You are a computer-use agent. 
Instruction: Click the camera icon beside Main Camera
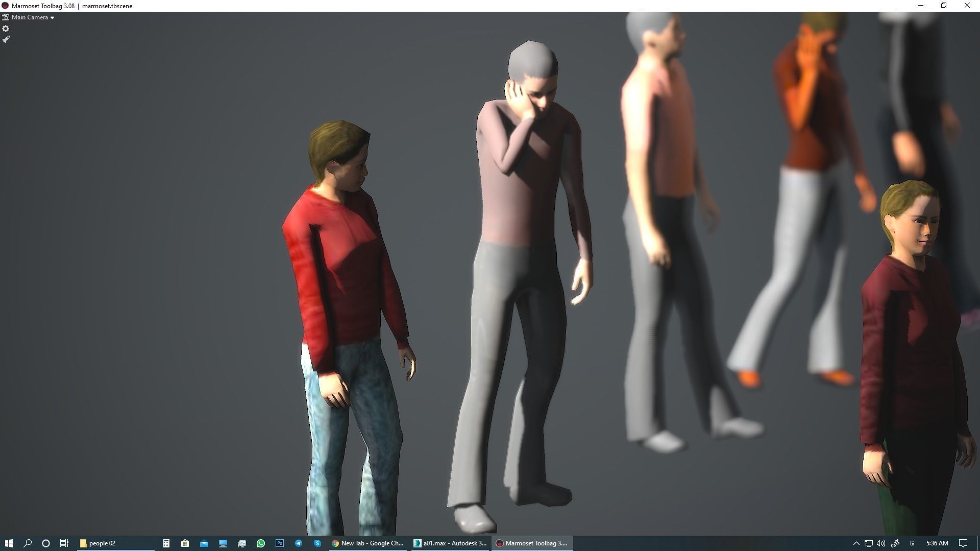pyautogui.click(x=6, y=17)
